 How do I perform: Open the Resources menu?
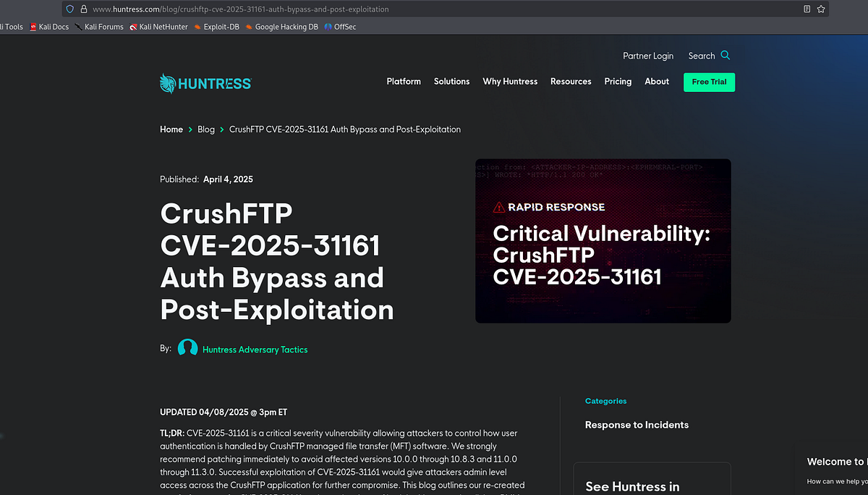(x=571, y=82)
